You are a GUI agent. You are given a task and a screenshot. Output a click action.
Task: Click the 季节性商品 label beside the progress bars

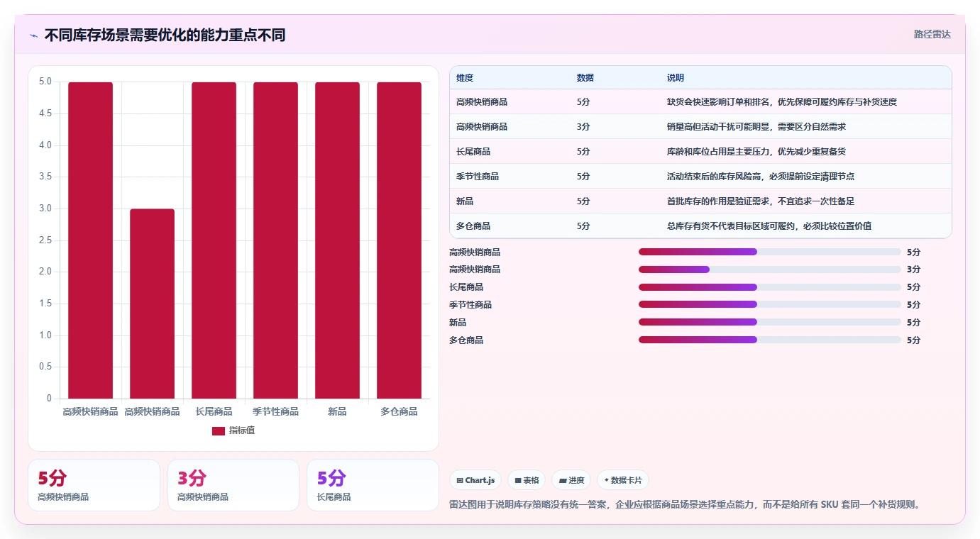coord(470,305)
